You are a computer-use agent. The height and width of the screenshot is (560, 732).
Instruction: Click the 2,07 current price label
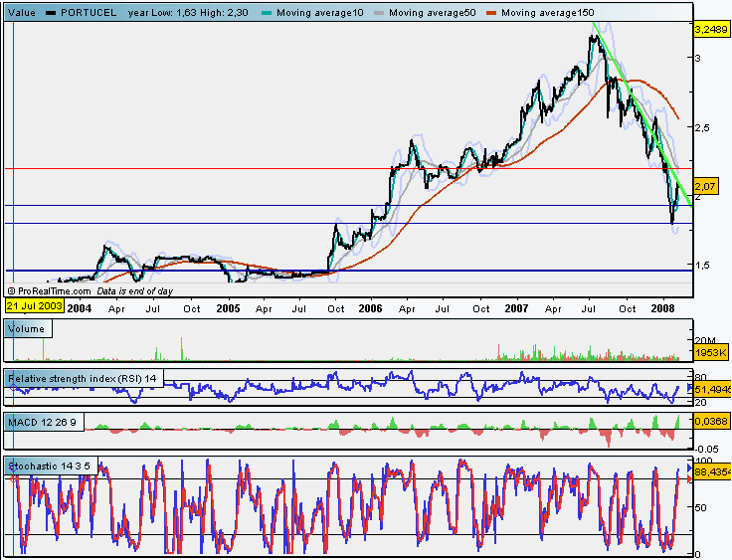click(705, 186)
